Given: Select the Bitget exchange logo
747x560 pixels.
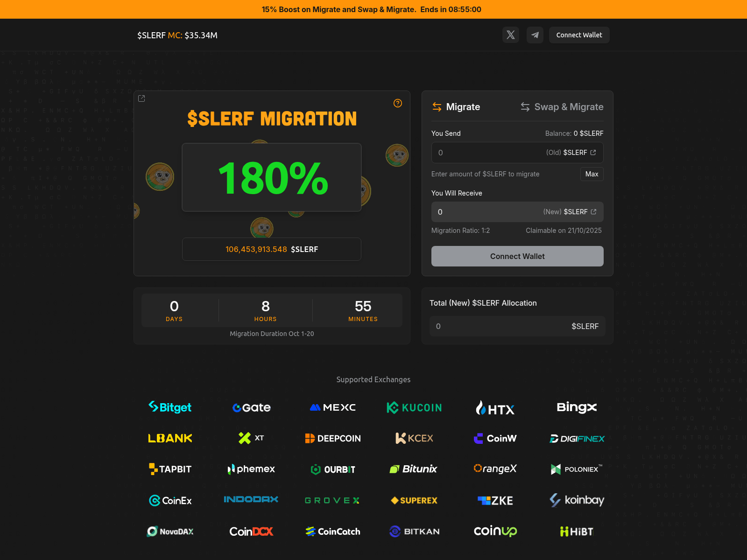Looking at the screenshot, I should pos(170,407).
